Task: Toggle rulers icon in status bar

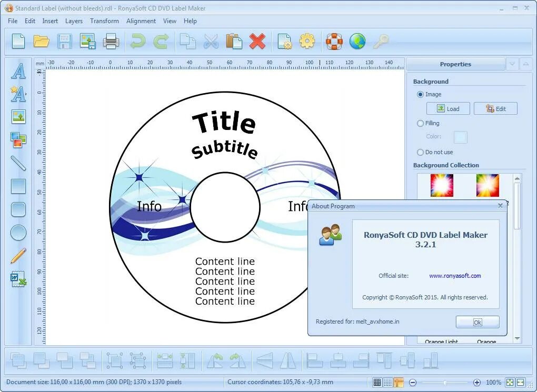Action: (x=399, y=383)
